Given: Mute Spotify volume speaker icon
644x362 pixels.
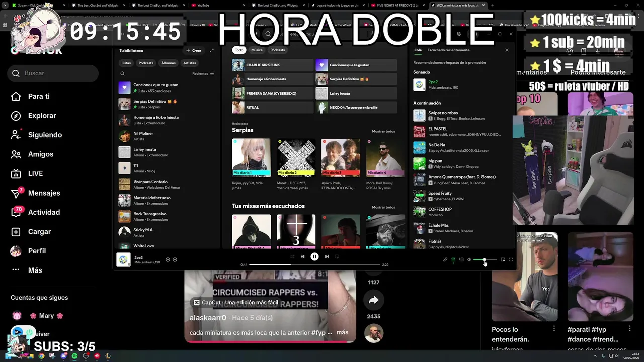Looking at the screenshot, I should pos(469,259).
